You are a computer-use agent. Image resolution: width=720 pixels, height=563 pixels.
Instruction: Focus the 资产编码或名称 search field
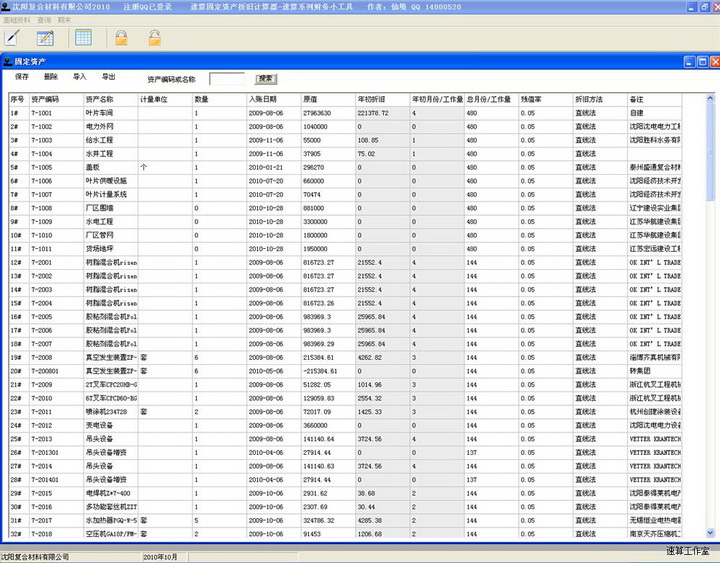(x=227, y=79)
